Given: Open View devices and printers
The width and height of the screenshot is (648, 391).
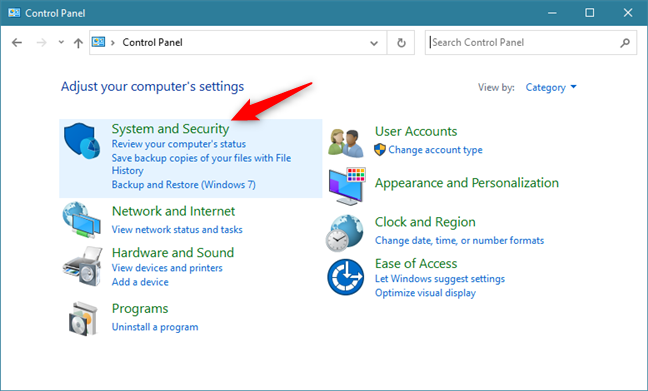Looking at the screenshot, I should click(x=167, y=268).
